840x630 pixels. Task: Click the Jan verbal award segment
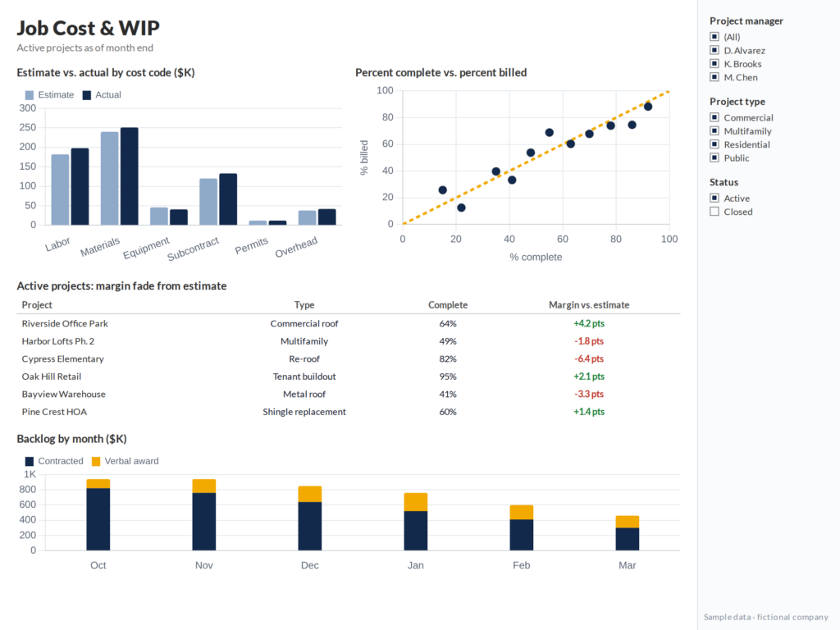point(416,502)
